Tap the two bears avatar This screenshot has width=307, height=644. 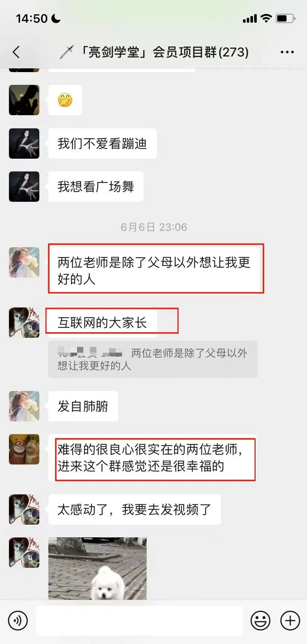tap(24, 449)
